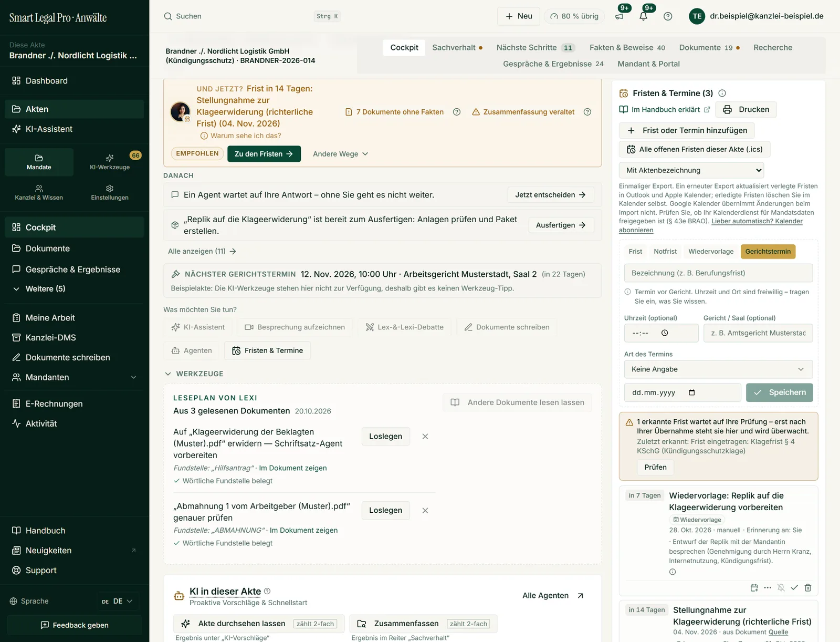This screenshot has width=840, height=642.
Task: Collapse the Werkzeuge section
Action: (x=194, y=374)
